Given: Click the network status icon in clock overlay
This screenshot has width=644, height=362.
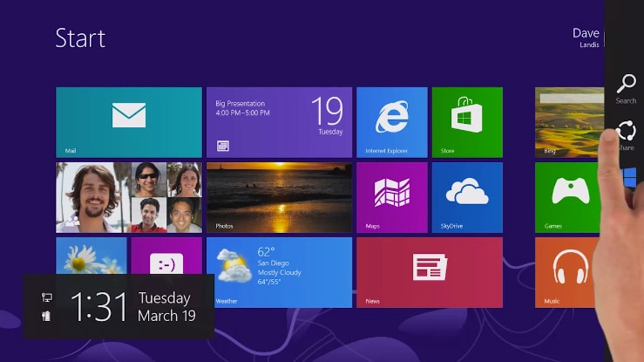Looking at the screenshot, I should [x=47, y=297].
